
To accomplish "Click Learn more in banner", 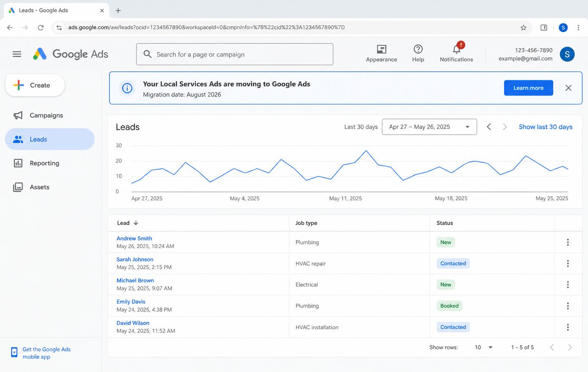I will (x=528, y=88).
